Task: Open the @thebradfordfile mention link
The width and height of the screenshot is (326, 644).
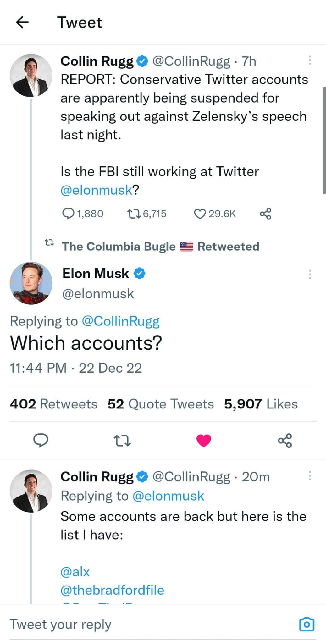Action: (112, 590)
